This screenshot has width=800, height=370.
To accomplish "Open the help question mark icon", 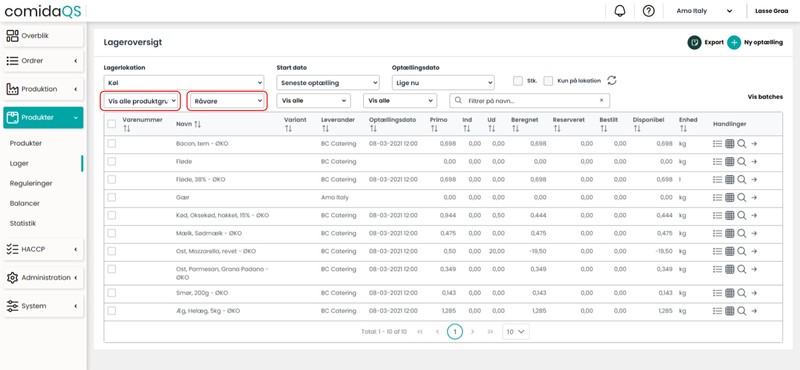I will click(648, 11).
